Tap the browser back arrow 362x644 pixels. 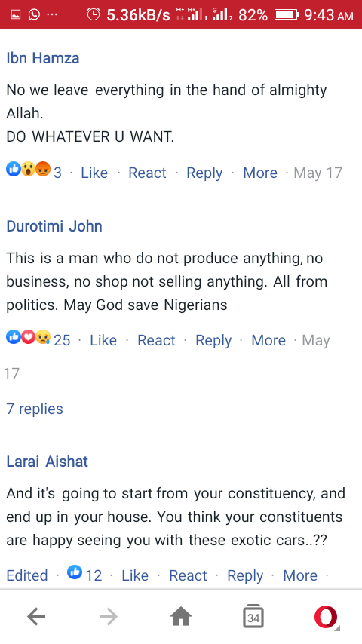point(36,617)
